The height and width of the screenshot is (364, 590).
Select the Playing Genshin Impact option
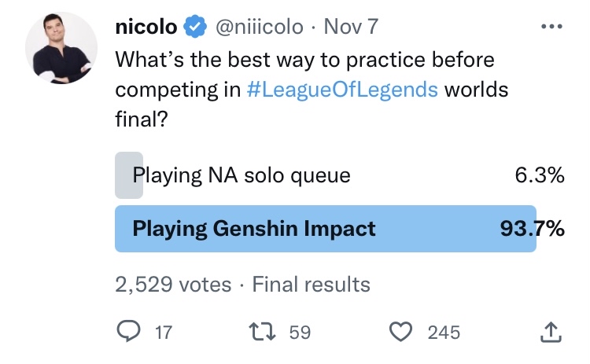254,229
